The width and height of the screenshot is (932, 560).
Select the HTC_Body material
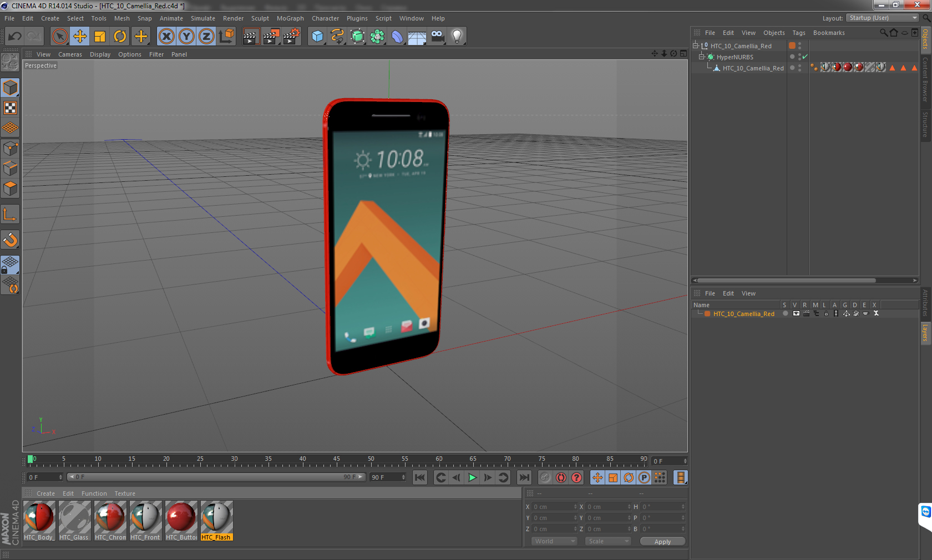point(39,521)
